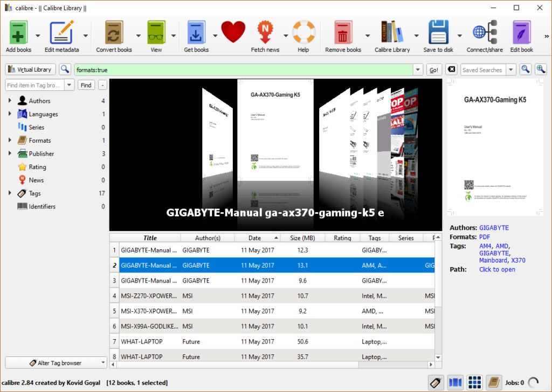552x392 pixels.
Task: Click the GIGABYTE author link
Action: pyautogui.click(x=494, y=227)
